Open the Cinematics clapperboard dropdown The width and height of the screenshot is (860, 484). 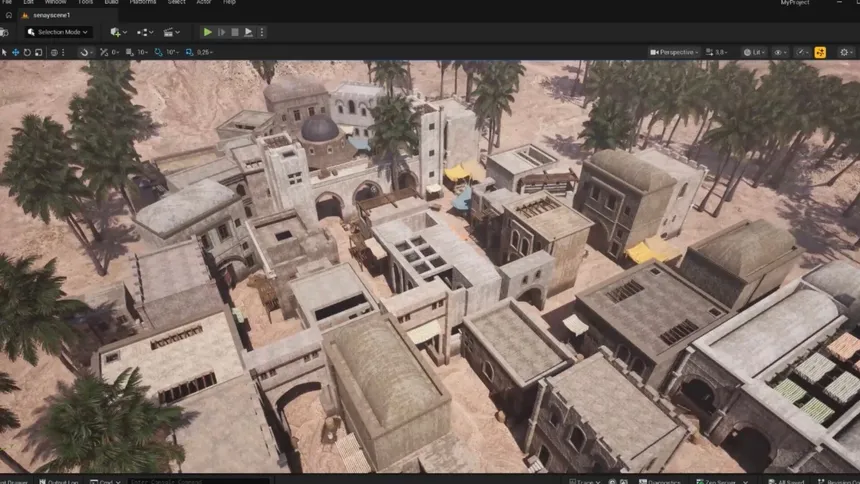[171, 32]
